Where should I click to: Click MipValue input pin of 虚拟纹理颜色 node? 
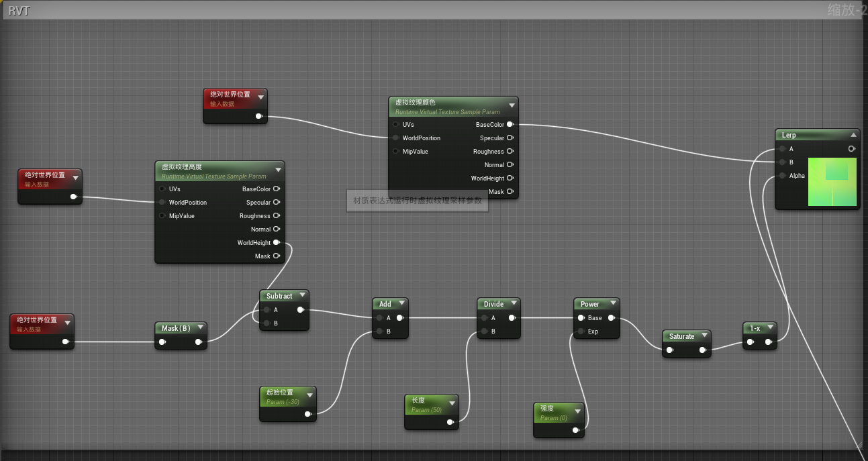[x=396, y=151]
